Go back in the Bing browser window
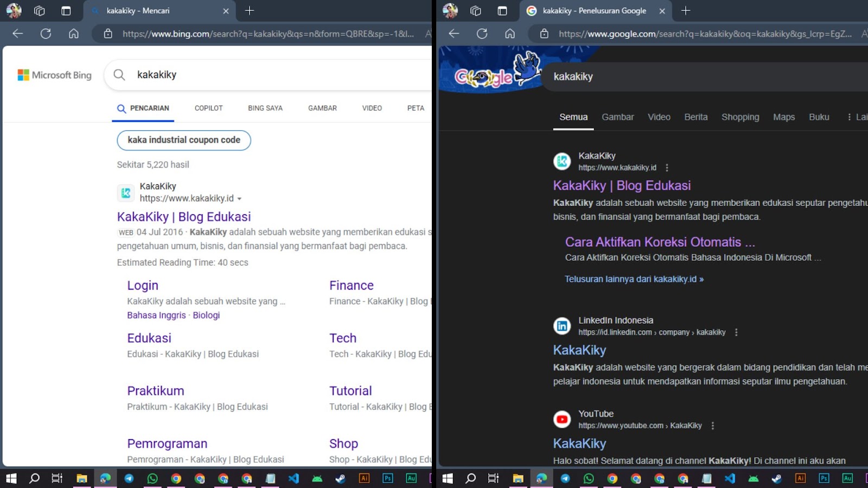Image resolution: width=868 pixels, height=488 pixels. point(18,34)
